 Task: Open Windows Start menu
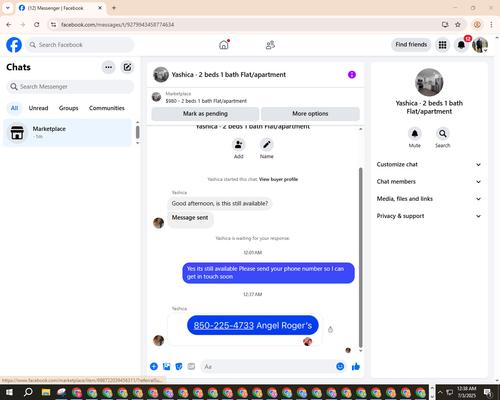tap(9, 392)
